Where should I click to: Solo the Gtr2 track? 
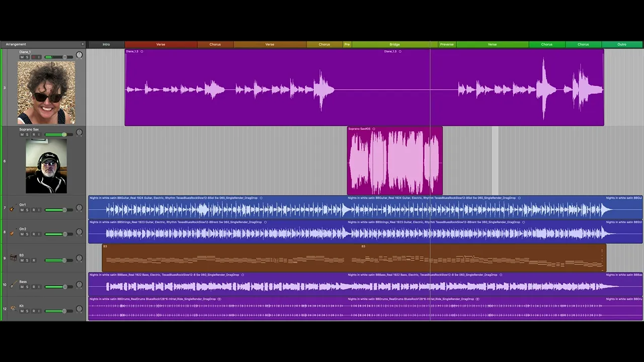27,234
